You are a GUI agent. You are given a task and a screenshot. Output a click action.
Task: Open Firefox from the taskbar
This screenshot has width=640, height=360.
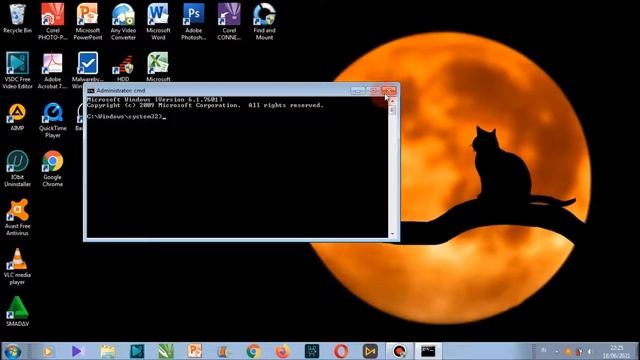pyautogui.click(x=282, y=351)
